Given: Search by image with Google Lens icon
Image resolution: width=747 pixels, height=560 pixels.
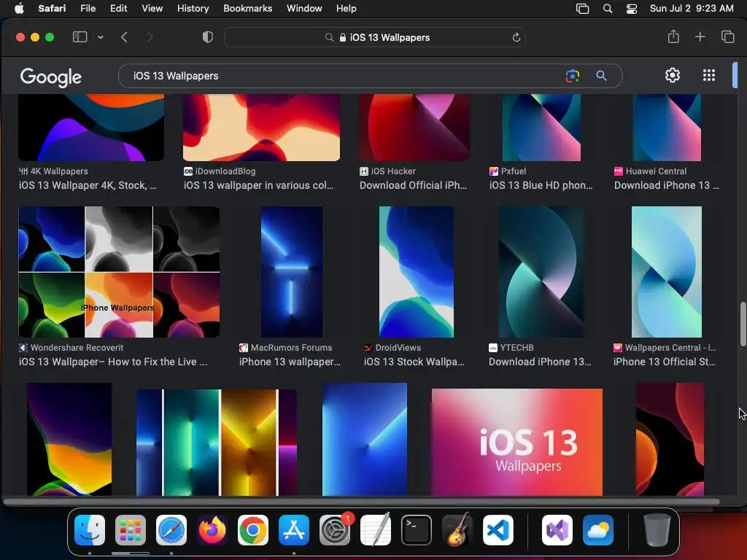Looking at the screenshot, I should pos(573,76).
